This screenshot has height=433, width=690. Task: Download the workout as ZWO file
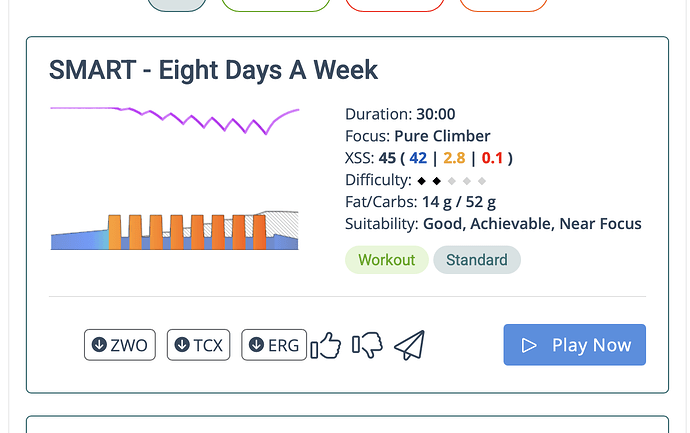[120, 345]
